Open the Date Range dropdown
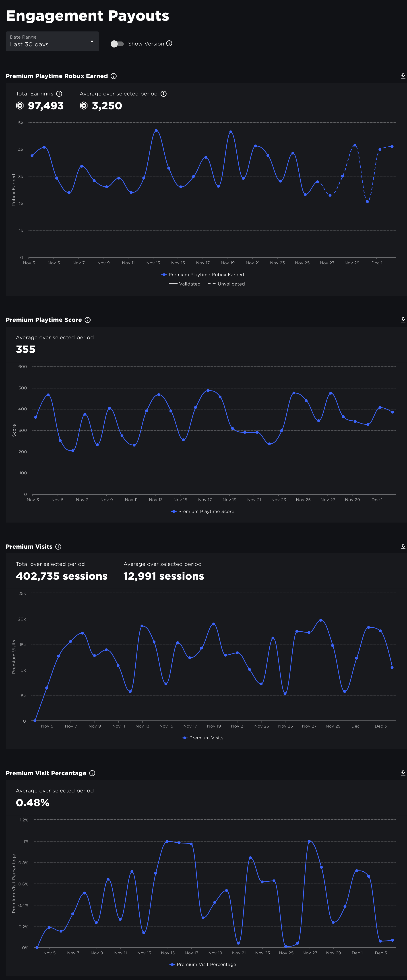The height and width of the screenshot is (980, 407). [x=52, y=41]
